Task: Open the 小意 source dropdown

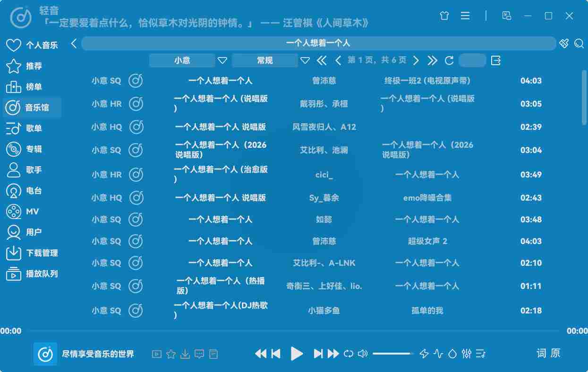Action: coord(182,60)
